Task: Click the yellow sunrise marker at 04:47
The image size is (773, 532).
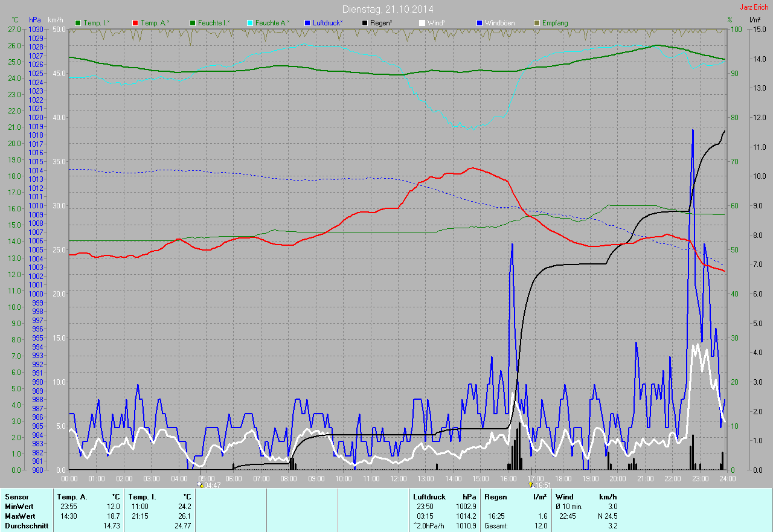Action: (x=200, y=484)
